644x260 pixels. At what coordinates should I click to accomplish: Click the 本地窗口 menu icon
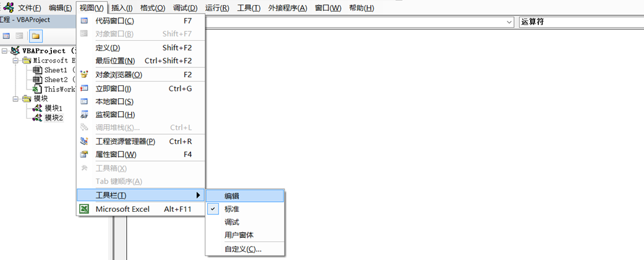tap(84, 101)
